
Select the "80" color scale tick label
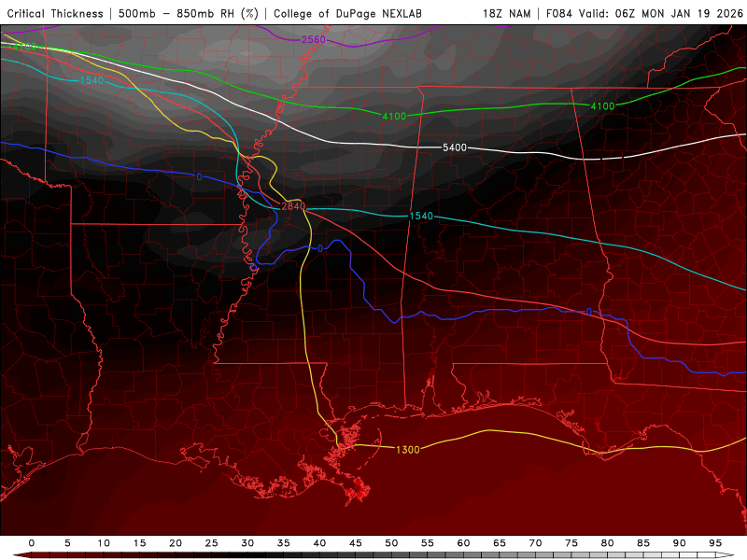point(608,543)
